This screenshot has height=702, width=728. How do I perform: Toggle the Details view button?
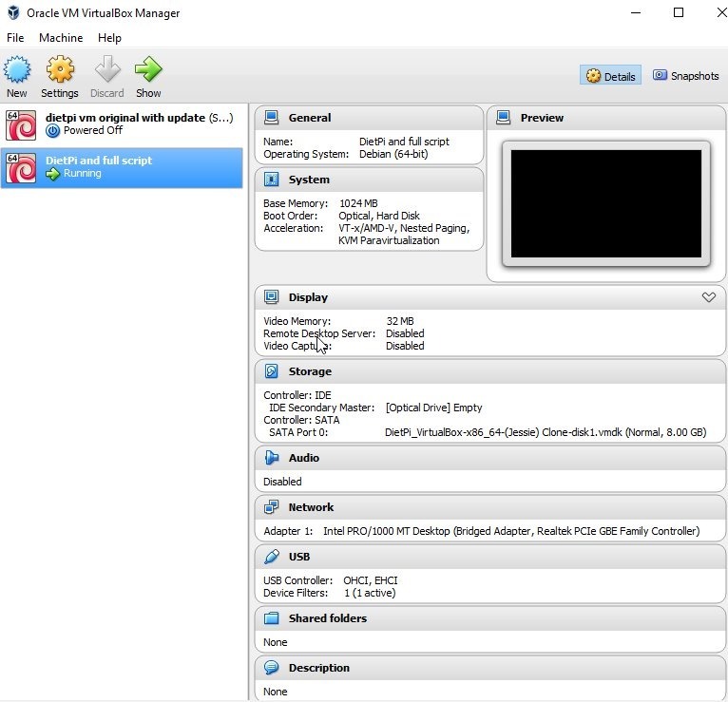[610, 76]
